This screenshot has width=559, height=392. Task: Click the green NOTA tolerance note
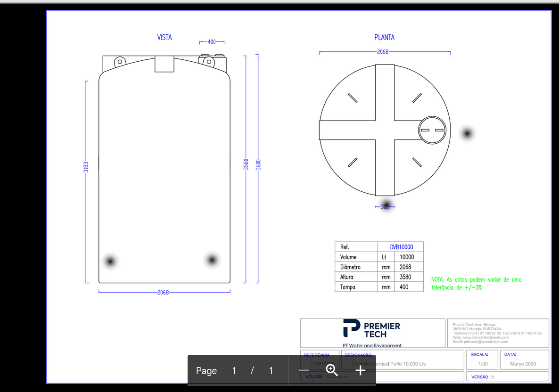click(x=476, y=283)
